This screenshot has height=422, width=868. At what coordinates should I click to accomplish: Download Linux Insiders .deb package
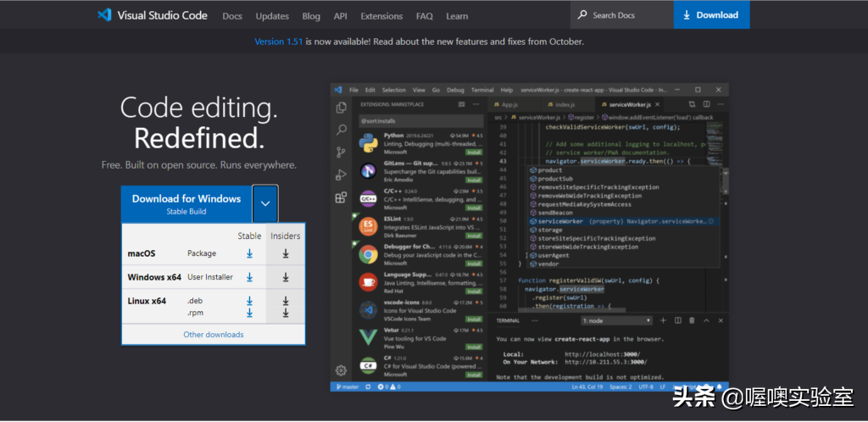[286, 301]
